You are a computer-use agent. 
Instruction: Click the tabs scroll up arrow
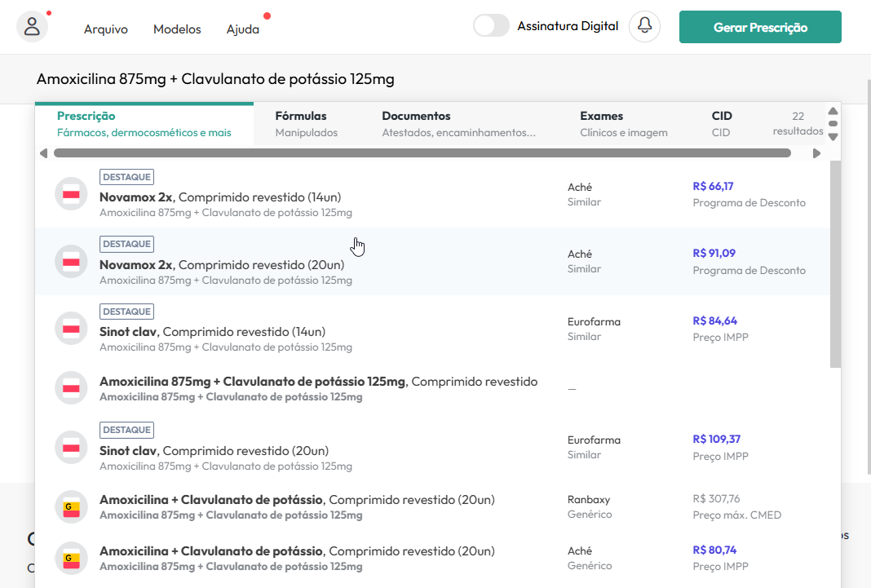coord(833,111)
